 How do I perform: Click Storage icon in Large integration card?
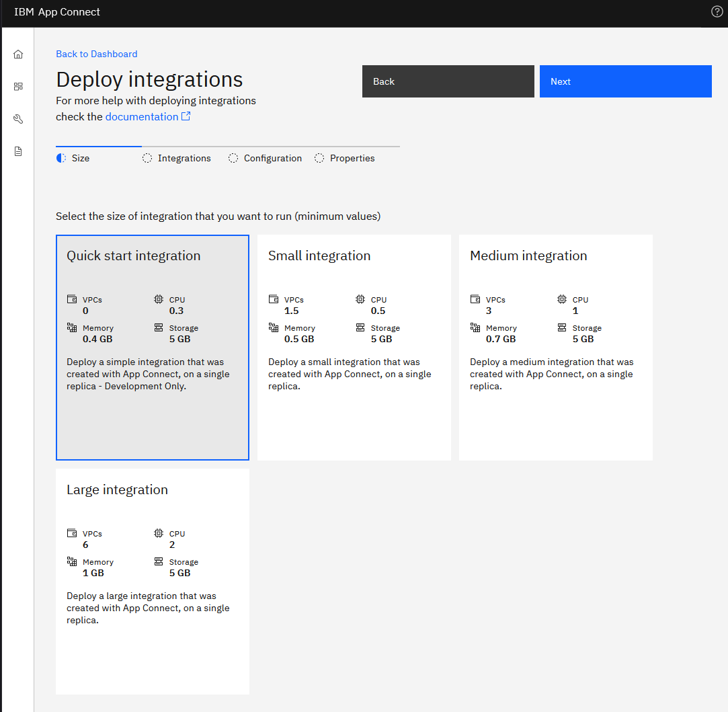pos(159,561)
